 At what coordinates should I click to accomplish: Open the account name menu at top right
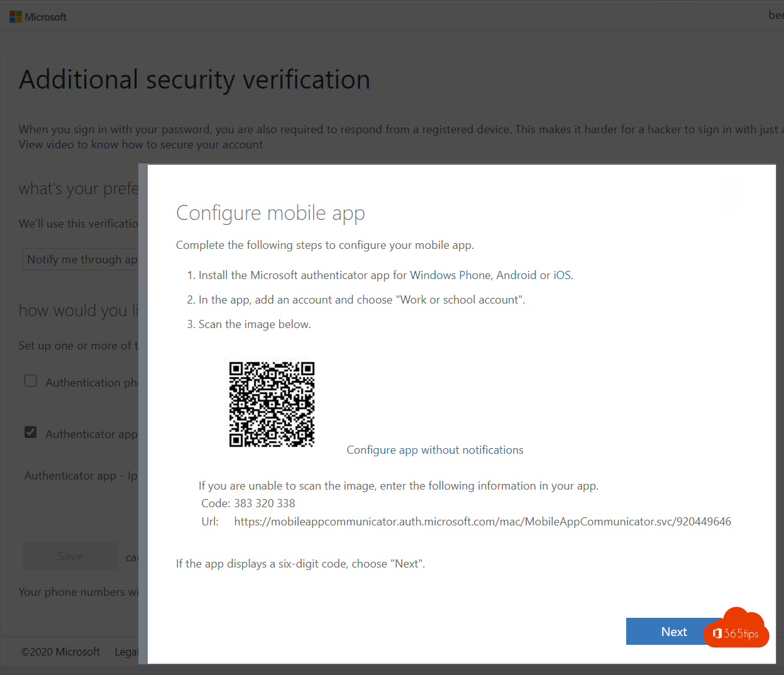tap(776, 15)
